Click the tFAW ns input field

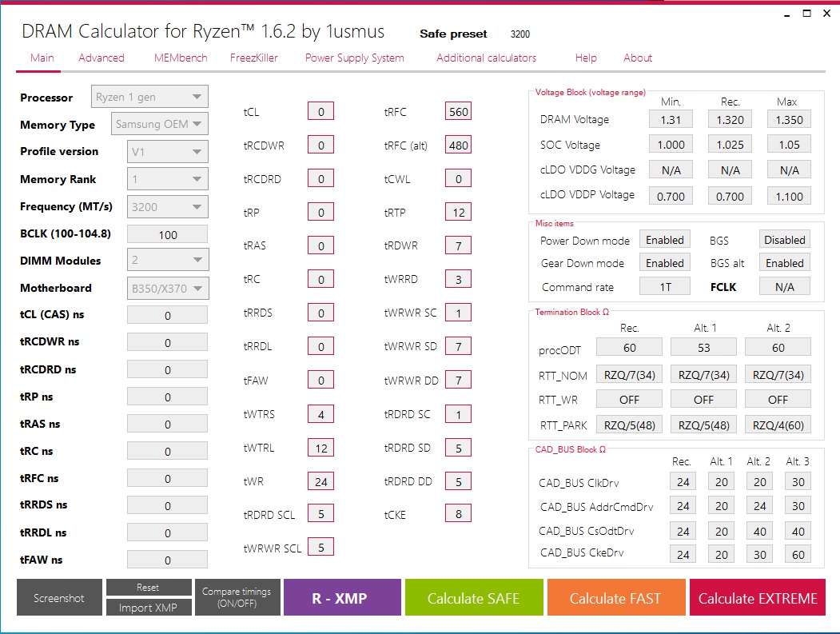[x=167, y=560]
